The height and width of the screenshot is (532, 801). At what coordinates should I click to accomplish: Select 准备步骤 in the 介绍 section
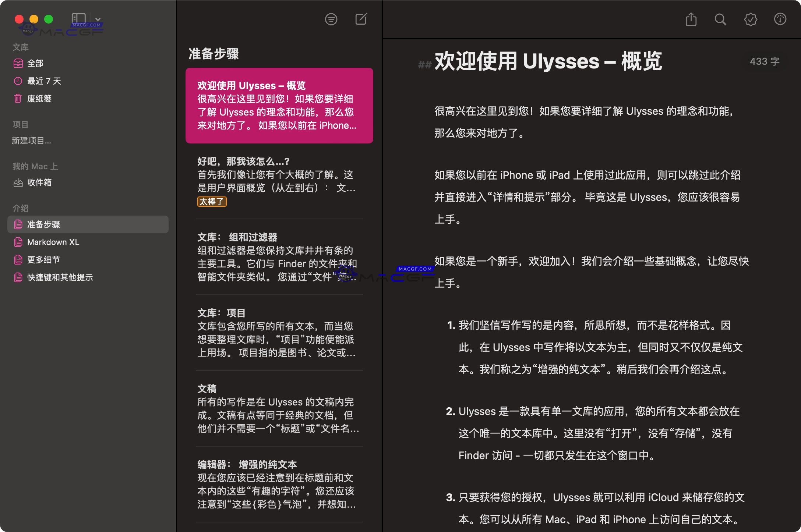[42, 224]
